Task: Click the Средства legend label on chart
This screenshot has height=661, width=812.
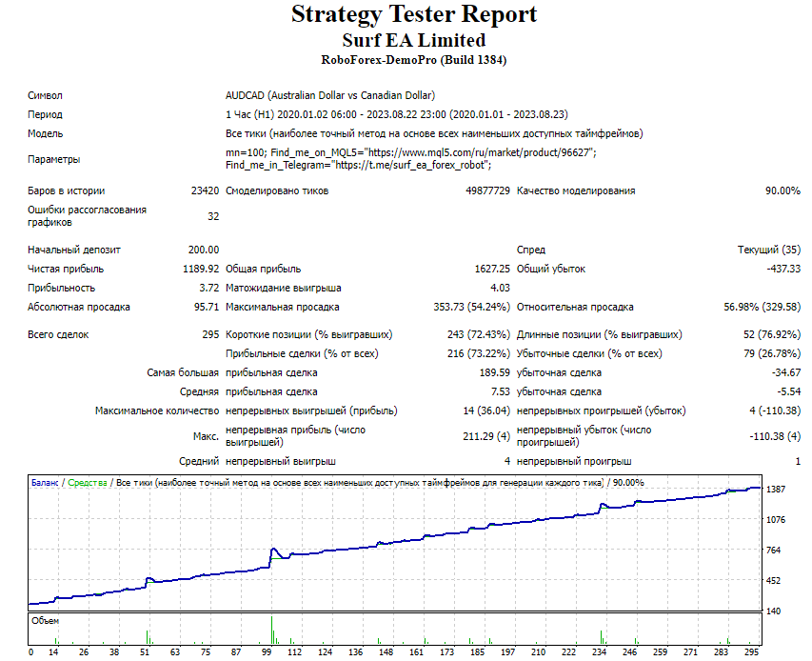Action: pyautogui.click(x=87, y=483)
